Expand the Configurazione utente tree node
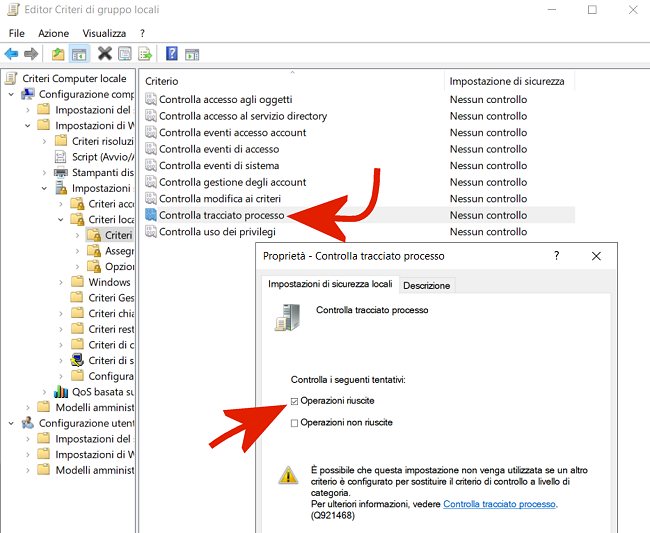650x533 pixels. tap(11, 423)
